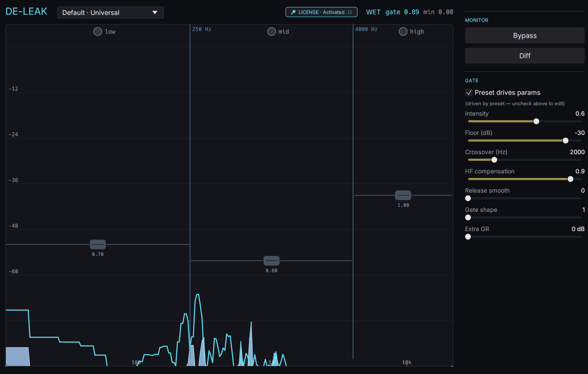Click the Floor (dB) slider handle
588x374 pixels.
pos(566,140)
